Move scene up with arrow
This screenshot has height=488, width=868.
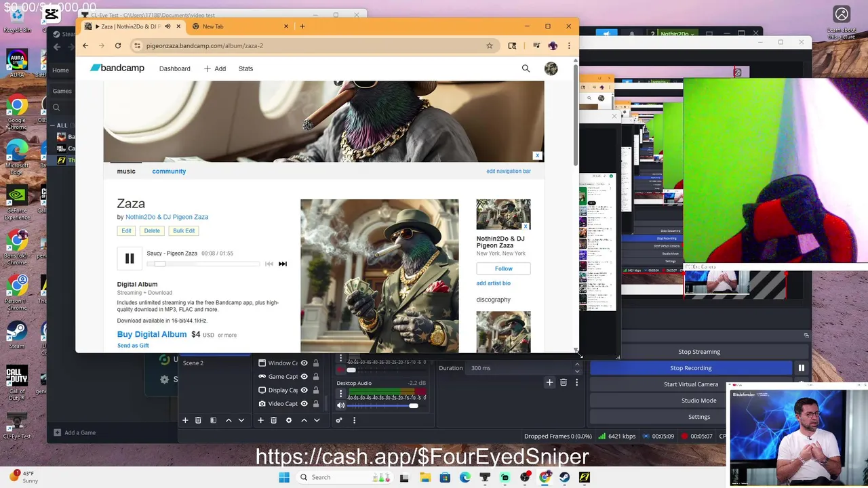pyautogui.click(x=229, y=420)
